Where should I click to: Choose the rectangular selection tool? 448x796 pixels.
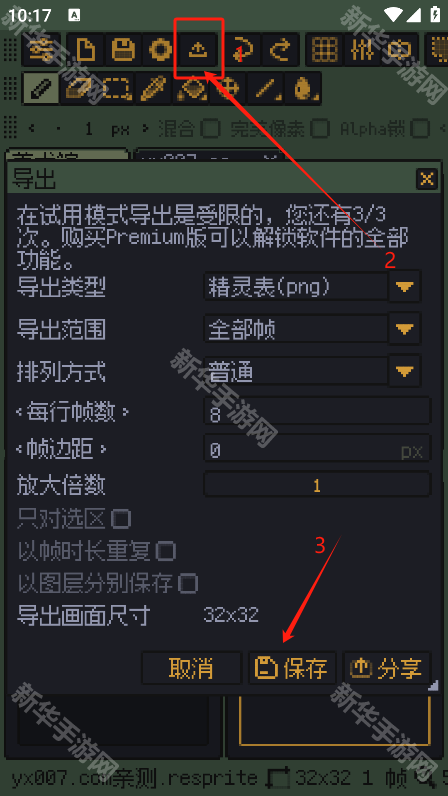(116, 89)
